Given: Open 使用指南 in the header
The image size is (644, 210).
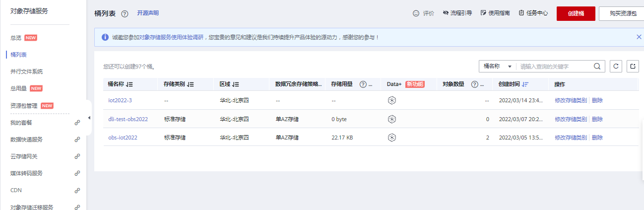Looking at the screenshot, I should point(495,13).
